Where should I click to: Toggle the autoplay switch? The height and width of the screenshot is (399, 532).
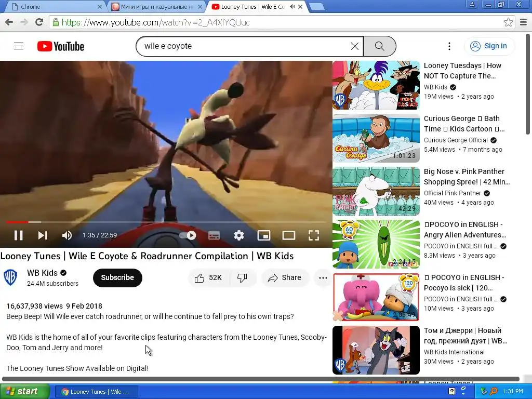coord(188,235)
